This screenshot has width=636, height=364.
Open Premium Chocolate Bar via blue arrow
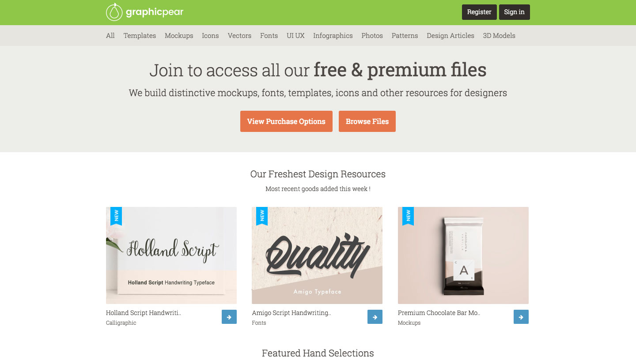tap(521, 317)
